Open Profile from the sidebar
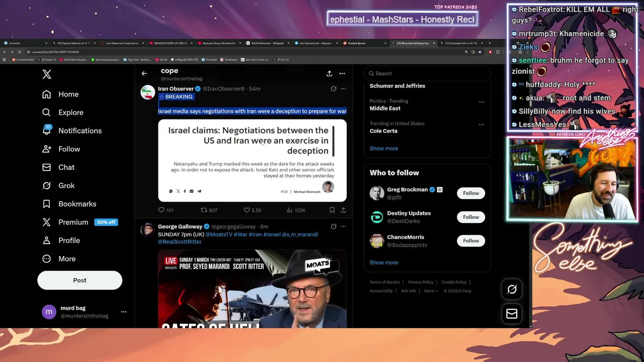Viewport: 644px width, 362px height. click(x=61, y=240)
